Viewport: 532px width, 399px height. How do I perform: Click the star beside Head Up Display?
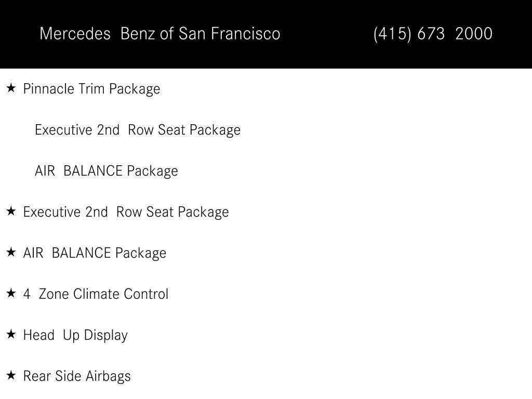click(11, 334)
